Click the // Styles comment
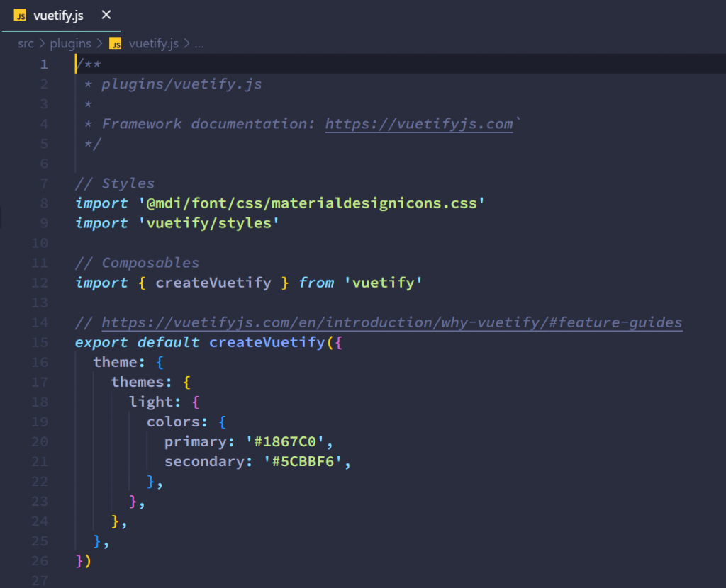Image resolution: width=726 pixels, height=588 pixels. click(x=115, y=183)
